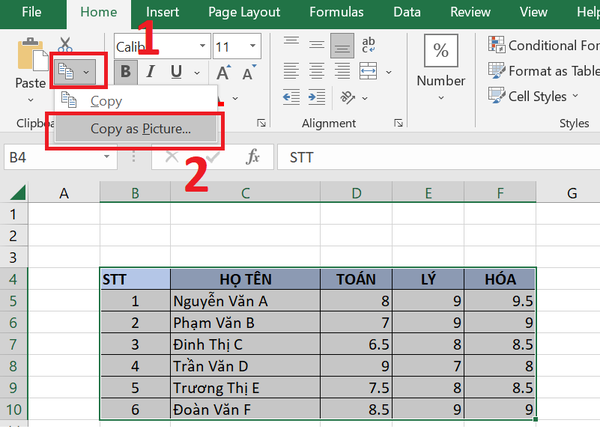Select row header 2
This screenshot has height=429, width=600.
point(13,236)
